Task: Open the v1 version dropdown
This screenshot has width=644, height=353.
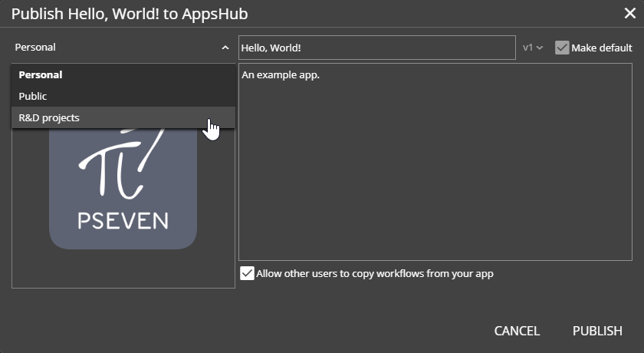Action: (532, 48)
